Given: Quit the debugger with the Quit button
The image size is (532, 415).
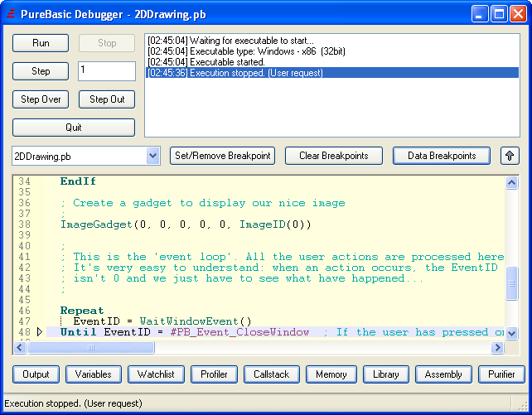Looking at the screenshot, I should point(74,128).
